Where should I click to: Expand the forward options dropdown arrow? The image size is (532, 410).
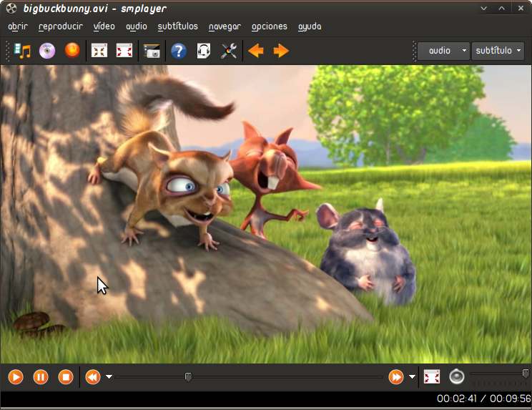[412, 377]
